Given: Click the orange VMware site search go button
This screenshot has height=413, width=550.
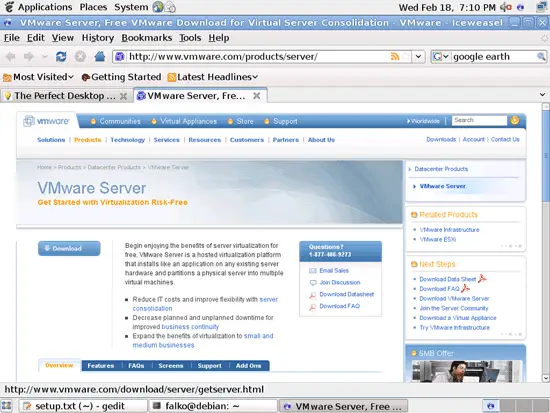Looking at the screenshot, I should (x=515, y=120).
